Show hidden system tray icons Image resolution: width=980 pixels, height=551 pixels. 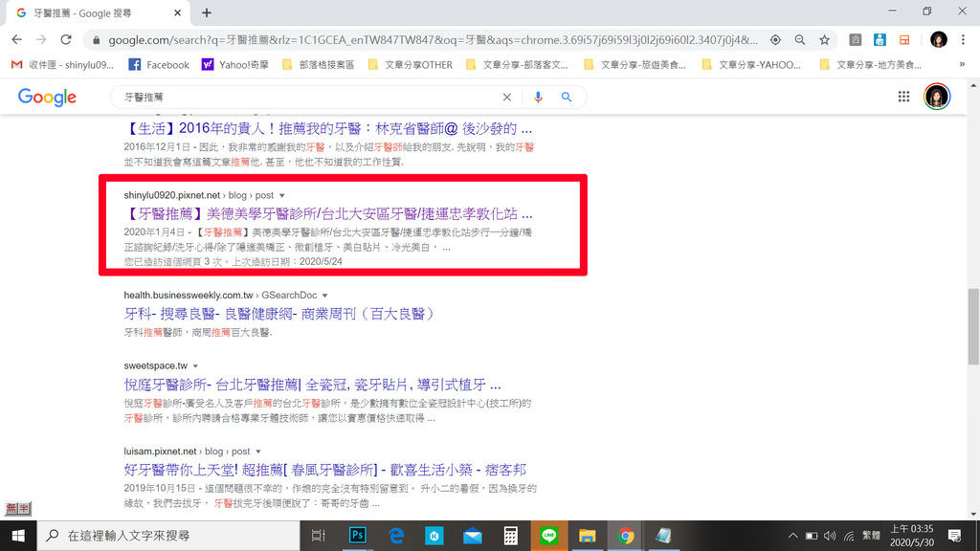click(x=792, y=536)
